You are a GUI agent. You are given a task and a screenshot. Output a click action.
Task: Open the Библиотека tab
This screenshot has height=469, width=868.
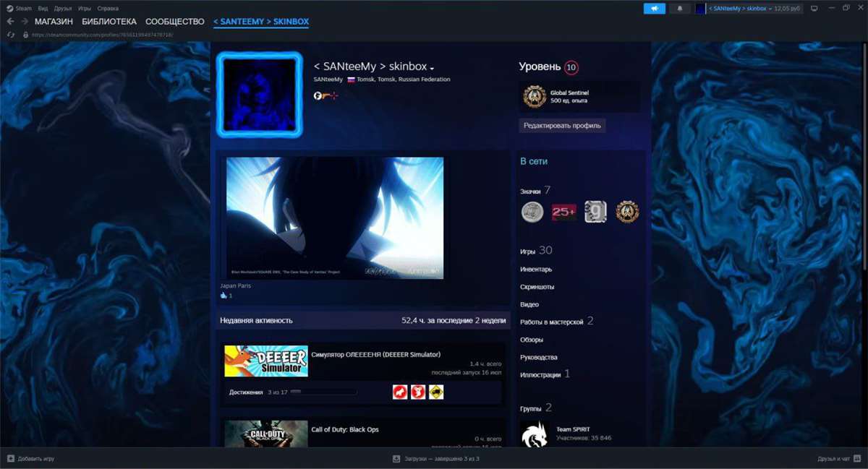(x=109, y=22)
